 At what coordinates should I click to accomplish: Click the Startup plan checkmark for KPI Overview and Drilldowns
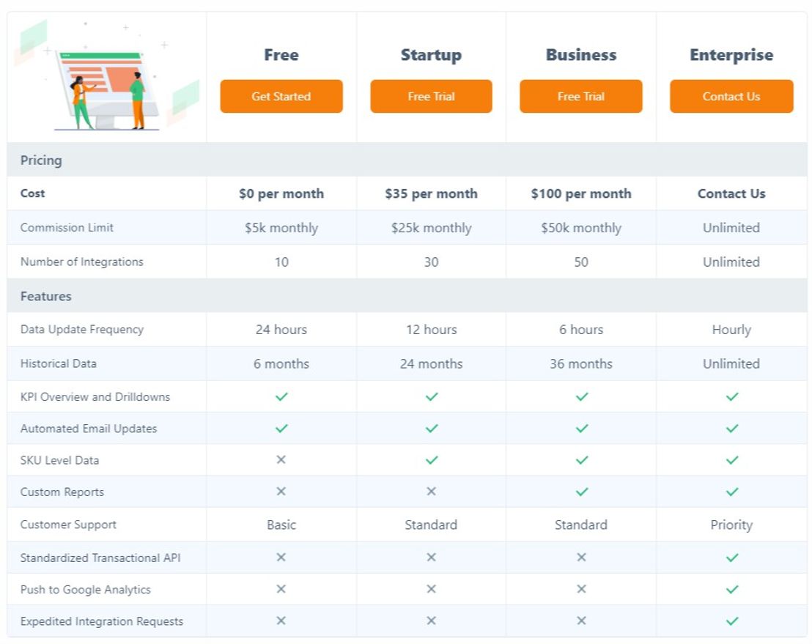tap(432, 396)
